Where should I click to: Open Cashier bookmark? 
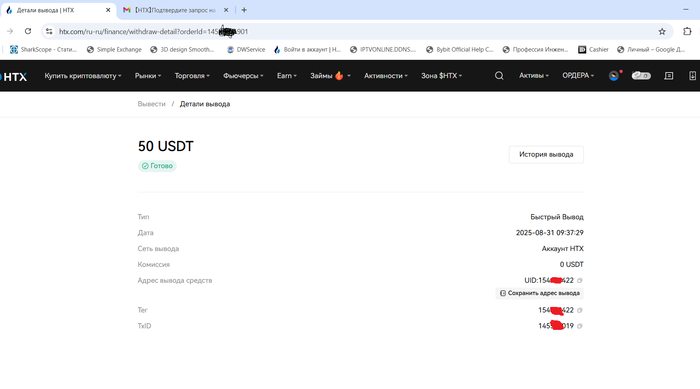(593, 50)
